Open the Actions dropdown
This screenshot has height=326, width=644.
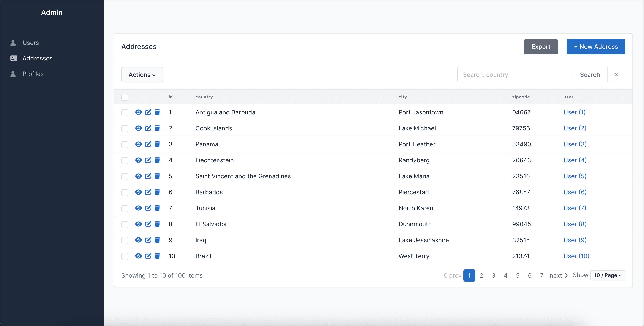(x=142, y=75)
